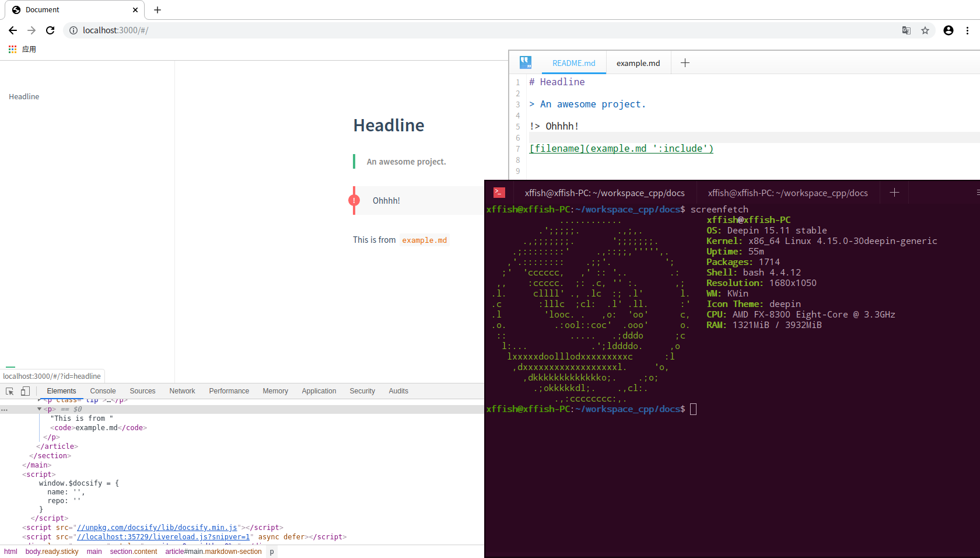Open the Chrome profile avatar
980x558 pixels.
949,30
